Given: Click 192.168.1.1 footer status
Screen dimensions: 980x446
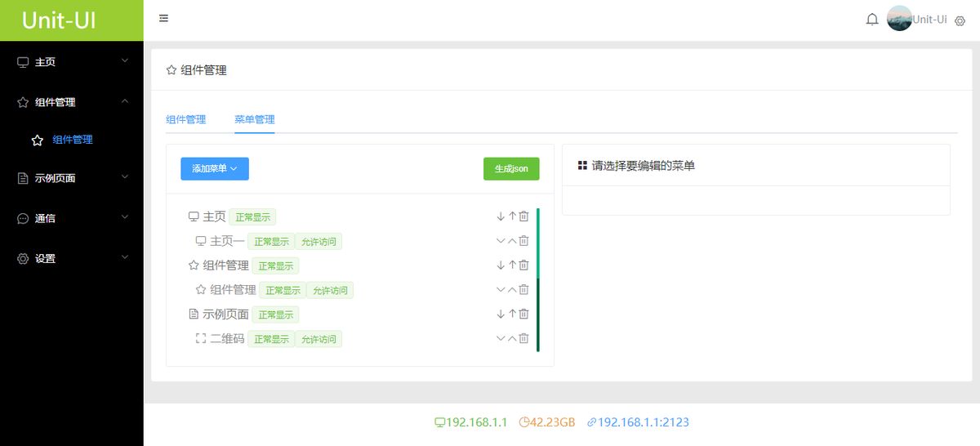Looking at the screenshot, I should (471, 422).
